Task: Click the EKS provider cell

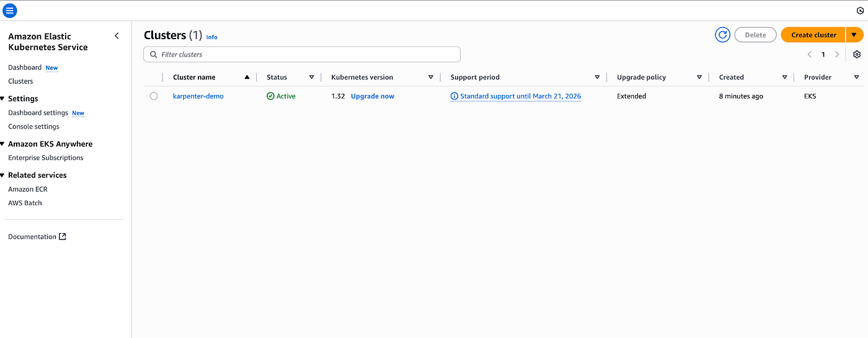Action: (x=810, y=96)
